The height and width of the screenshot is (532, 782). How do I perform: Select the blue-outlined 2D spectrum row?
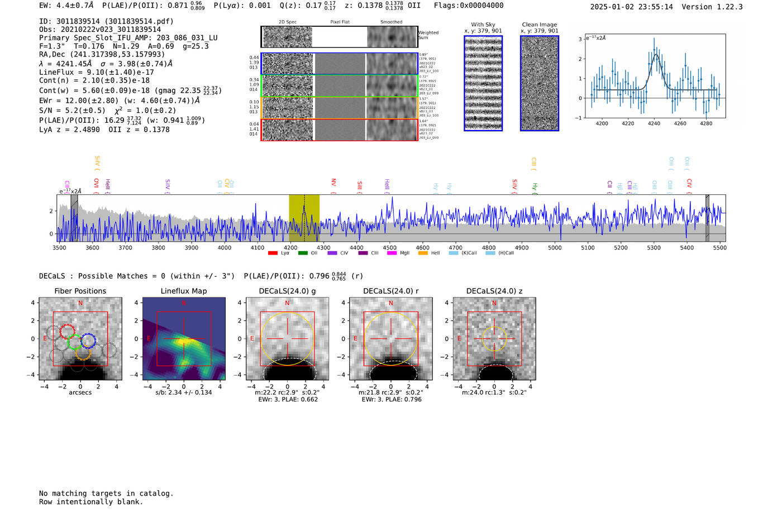click(340, 64)
